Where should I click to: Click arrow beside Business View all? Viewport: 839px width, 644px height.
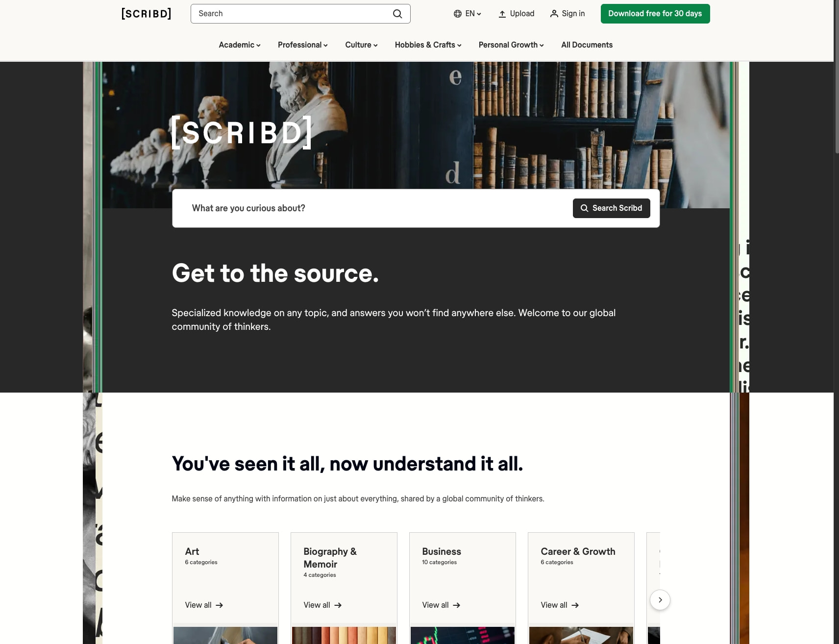point(456,605)
